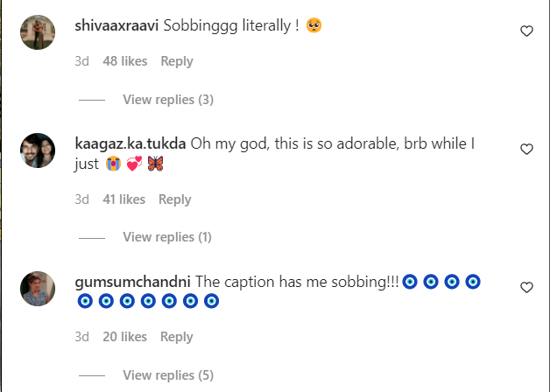550x392 pixels.
Task: Like shivaaxraavi's comment with the heart
Action: [526, 31]
